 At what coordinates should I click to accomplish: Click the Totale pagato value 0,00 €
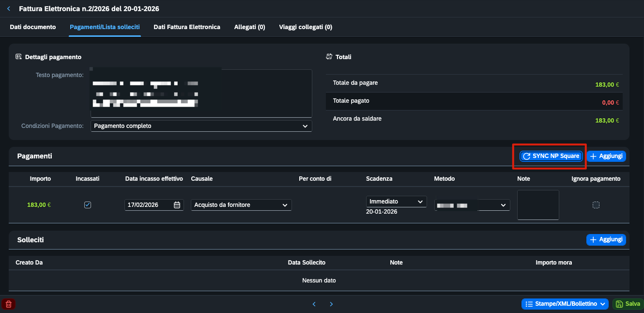(611, 103)
